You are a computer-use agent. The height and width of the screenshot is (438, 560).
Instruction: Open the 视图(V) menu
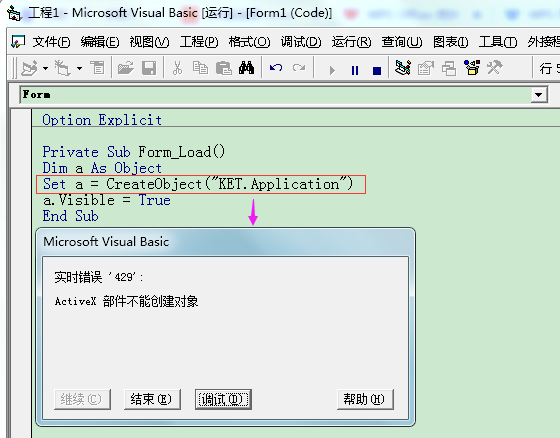pyautogui.click(x=149, y=42)
